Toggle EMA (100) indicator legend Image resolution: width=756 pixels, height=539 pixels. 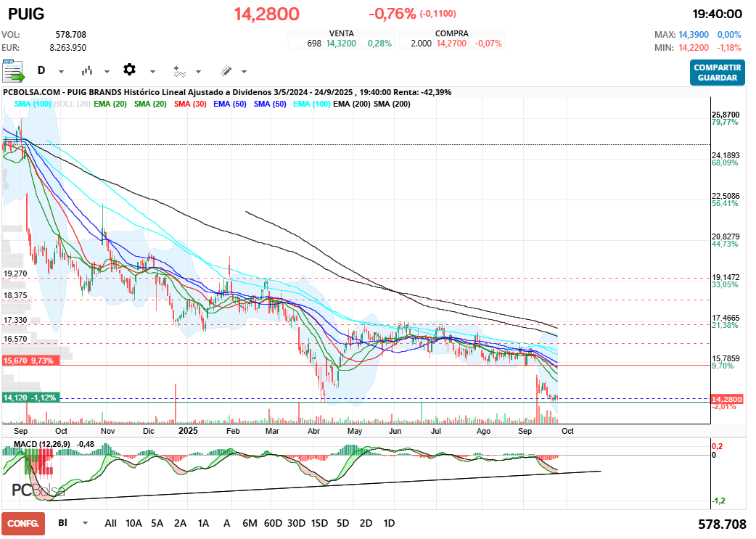(x=312, y=104)
